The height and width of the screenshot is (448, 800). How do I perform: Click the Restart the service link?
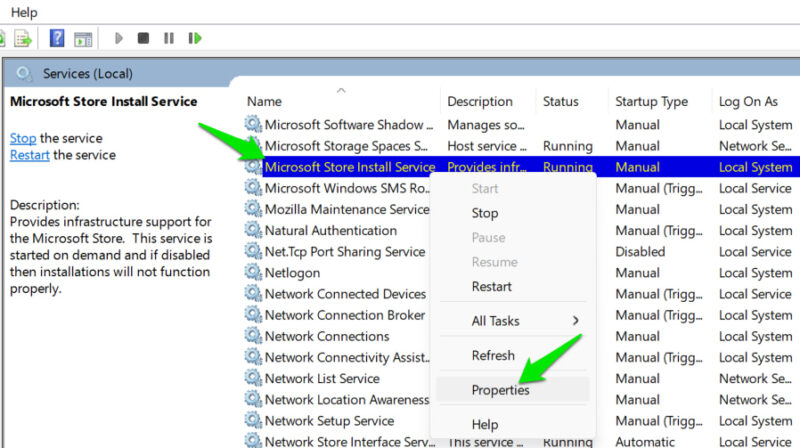(x=30, y=155)
